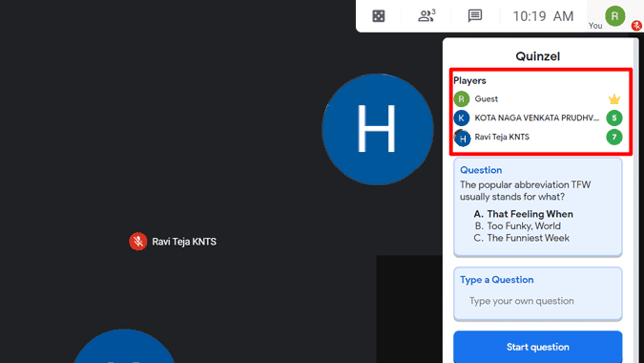Screen dimensions: 644x363
Task: Select the KOTA NAGA VENKATA PRUDHV player name
Action: click(x=537, y=118)
